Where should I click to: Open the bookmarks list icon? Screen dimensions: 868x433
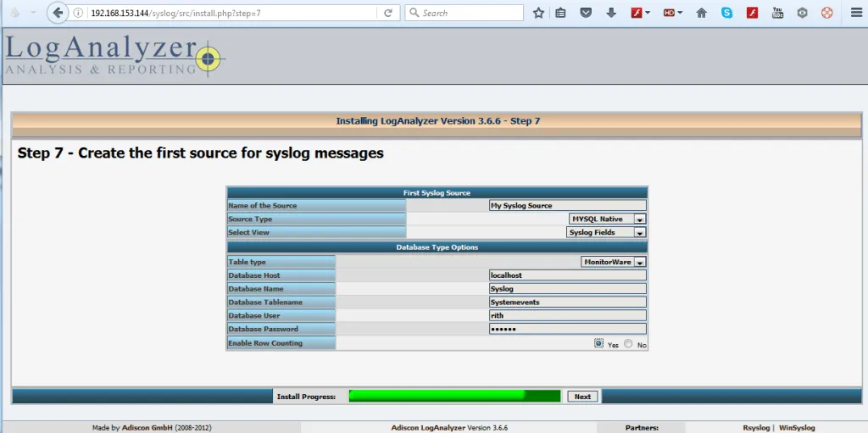coord(561,13)
